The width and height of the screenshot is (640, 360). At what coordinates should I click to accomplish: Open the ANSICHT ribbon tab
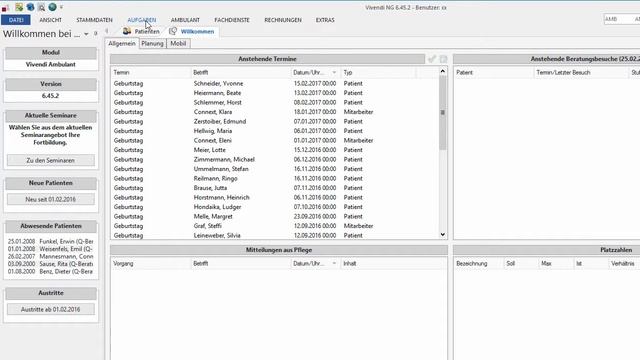pos(51,20)
